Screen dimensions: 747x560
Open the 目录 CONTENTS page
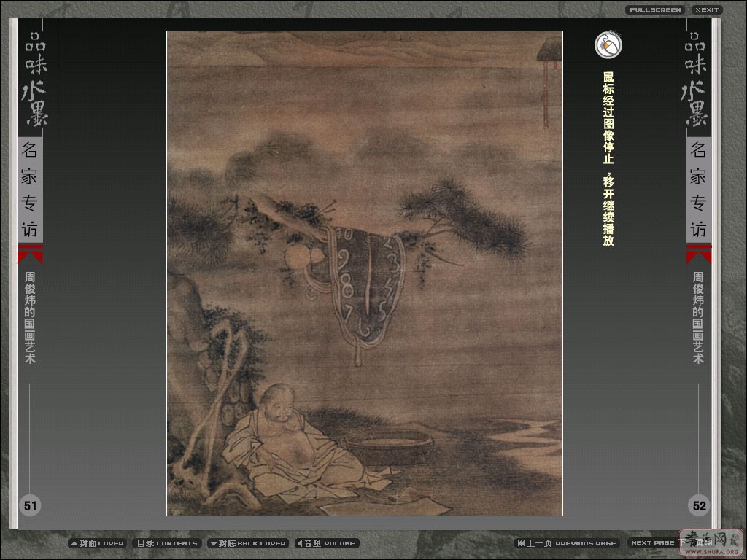coord(167,543)
